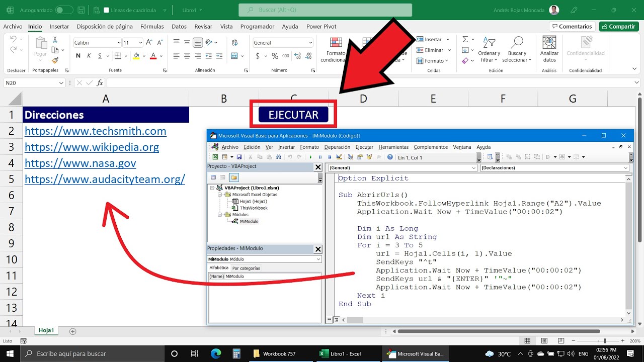
Task: Click the center horizontal alignment icon
Action: (x=187, y=56)
